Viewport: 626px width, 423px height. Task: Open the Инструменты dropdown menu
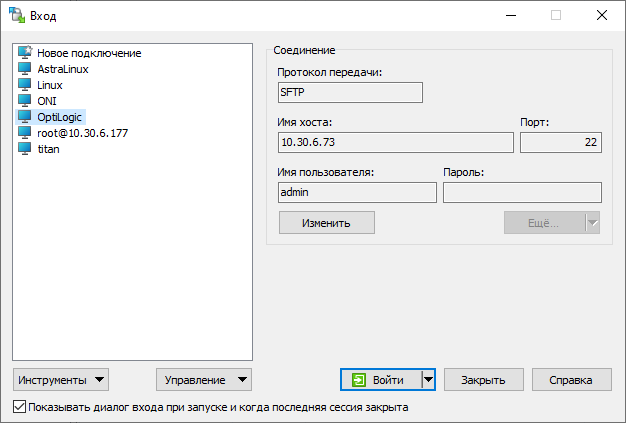(61, 380)
